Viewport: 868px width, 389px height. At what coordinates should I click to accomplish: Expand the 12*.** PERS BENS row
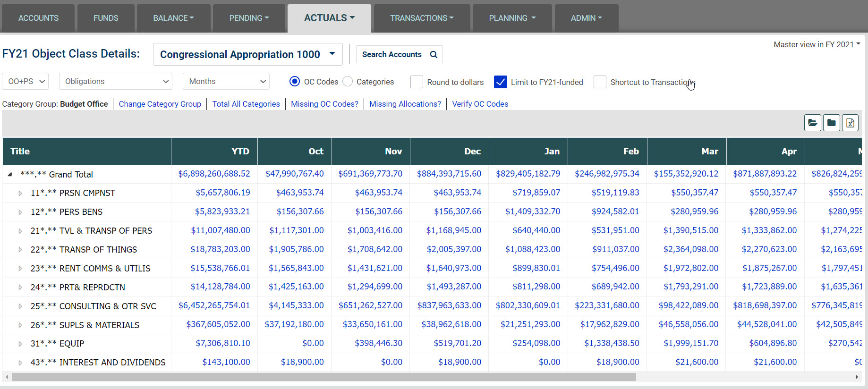pyautogui.click(x=20, y=212)
